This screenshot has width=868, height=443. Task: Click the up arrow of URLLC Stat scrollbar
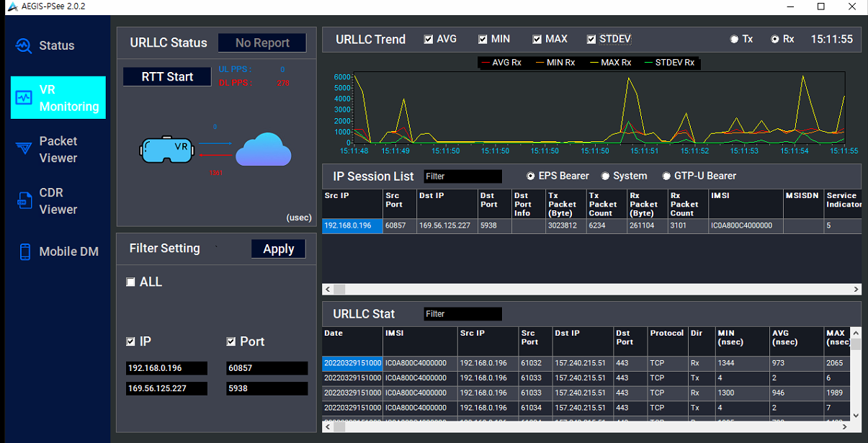click(x=856, y=334)
